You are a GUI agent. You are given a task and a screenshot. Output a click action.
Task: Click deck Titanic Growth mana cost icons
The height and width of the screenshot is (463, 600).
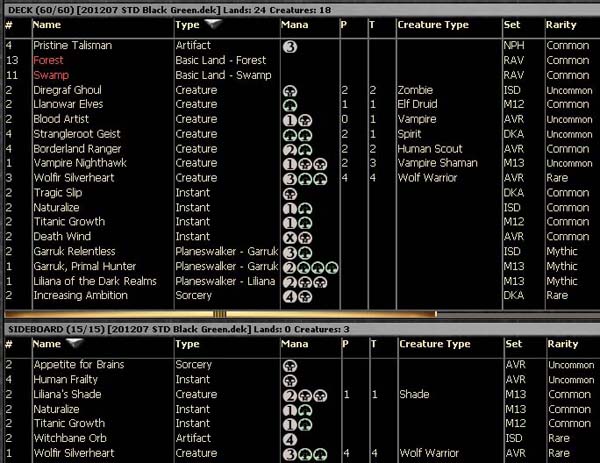tap(297, 223)
